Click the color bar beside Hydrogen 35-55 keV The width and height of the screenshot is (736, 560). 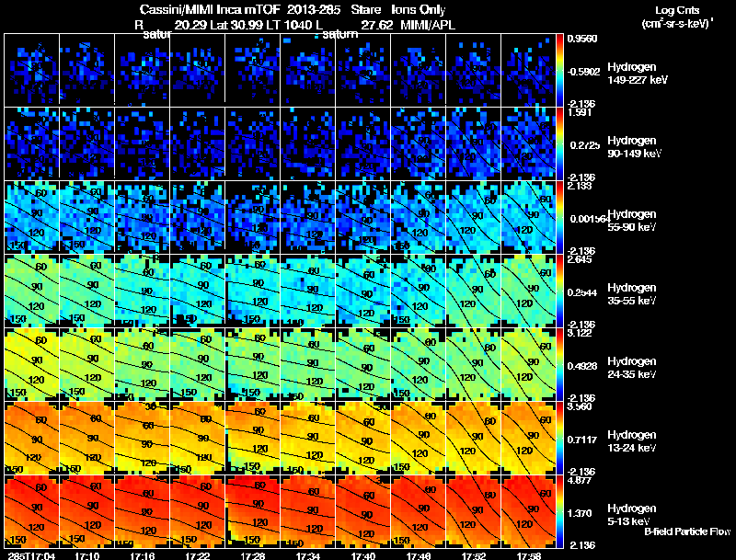(x=559, y=291)
